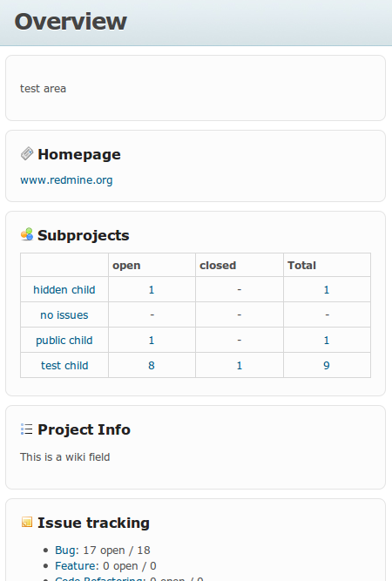
Task: Open the Feature tracker issue list
Action: pos(76,566)
